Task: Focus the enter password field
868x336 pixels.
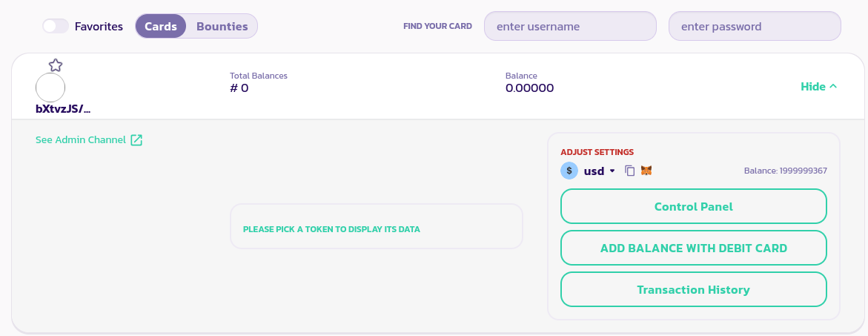Action: click(x=755, y=26)
